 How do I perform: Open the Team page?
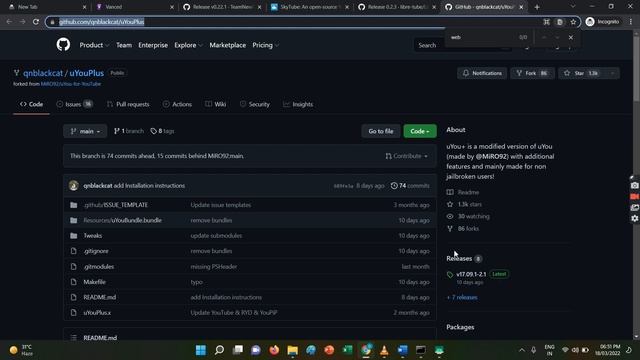point(124,45)
